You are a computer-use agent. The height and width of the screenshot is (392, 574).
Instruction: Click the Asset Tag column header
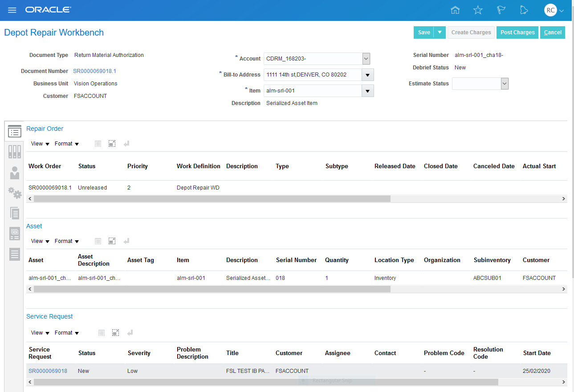point(141,260)
